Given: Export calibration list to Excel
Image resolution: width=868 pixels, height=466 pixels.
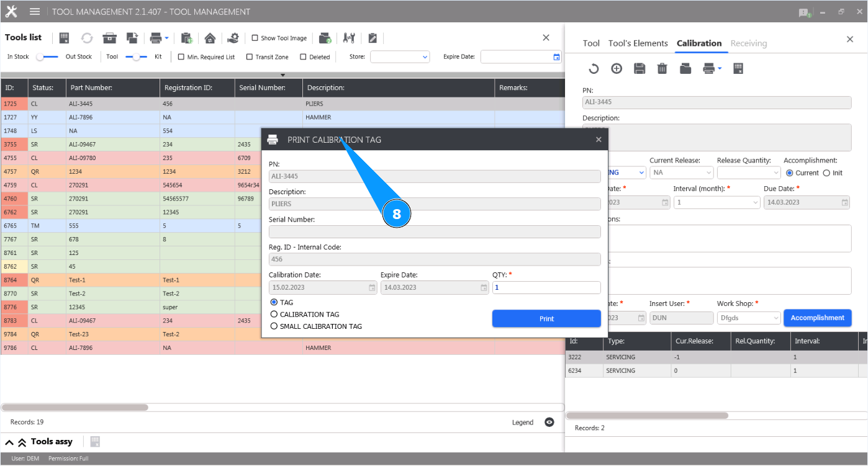Looking at the screenshot, I should click(x=738, y=68).
